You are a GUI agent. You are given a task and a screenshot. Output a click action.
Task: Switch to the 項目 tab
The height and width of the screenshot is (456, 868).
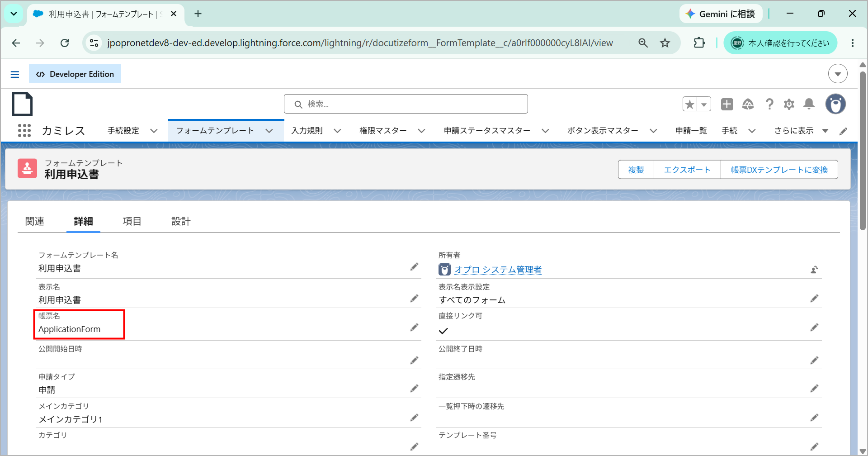tap(132, 221)
